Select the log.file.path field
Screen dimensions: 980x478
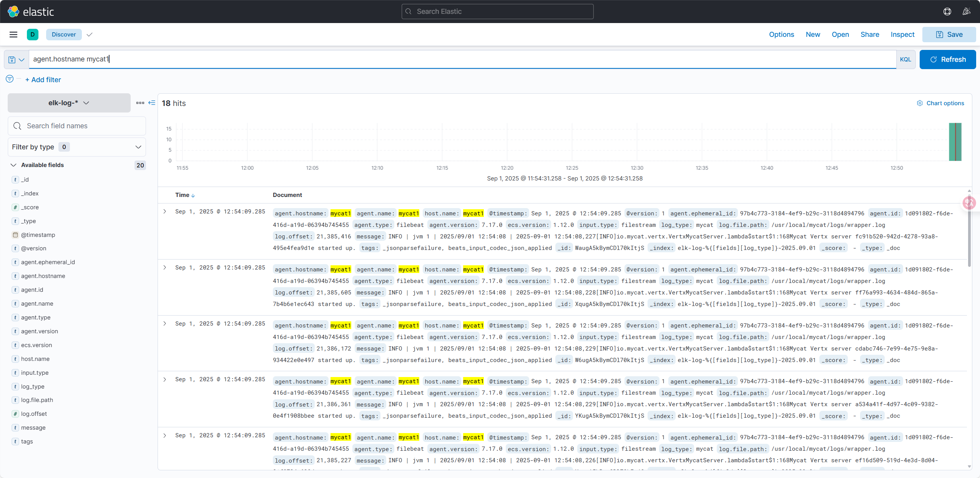(37, 400)
